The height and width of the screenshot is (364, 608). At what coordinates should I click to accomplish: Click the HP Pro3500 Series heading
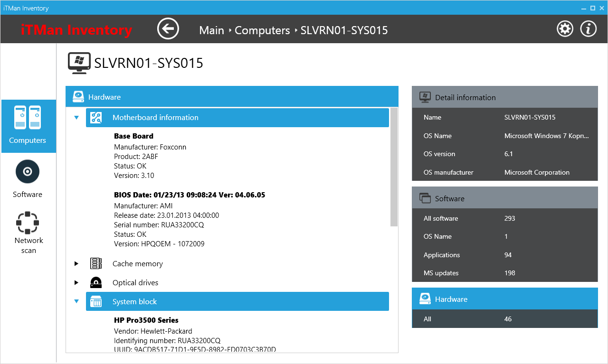(146, 320)
